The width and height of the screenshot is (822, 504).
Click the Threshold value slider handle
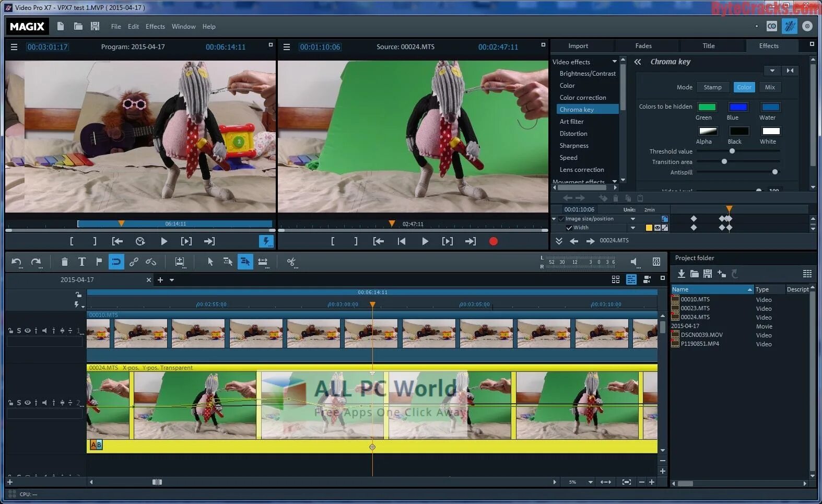click(x=732, y=151)
